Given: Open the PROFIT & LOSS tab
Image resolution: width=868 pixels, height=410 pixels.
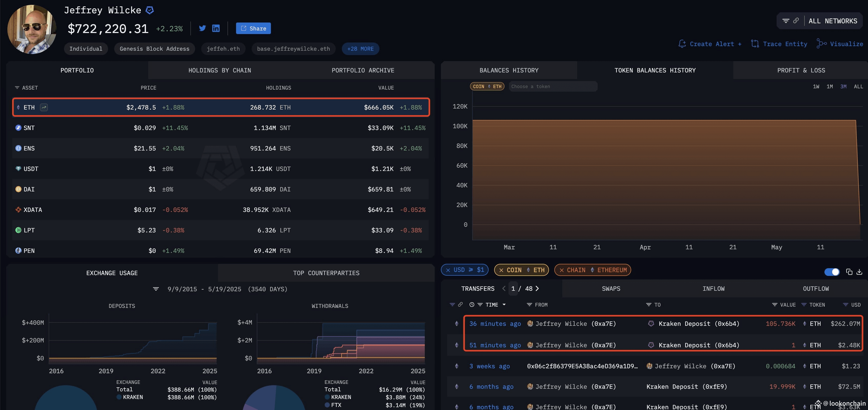Looking at the screenshot, I should [x=801, y=70].
